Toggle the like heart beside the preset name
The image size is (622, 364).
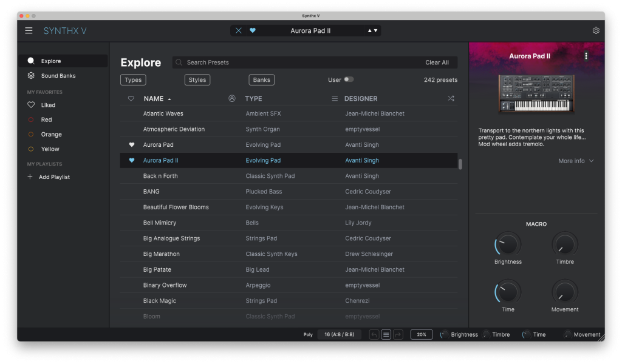click(x=253, y=30)
